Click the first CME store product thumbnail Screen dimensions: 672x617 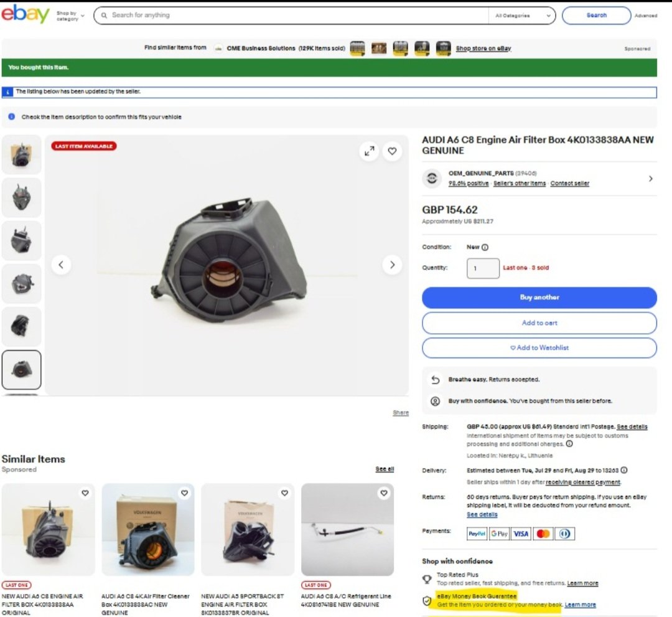pos(357,49)
